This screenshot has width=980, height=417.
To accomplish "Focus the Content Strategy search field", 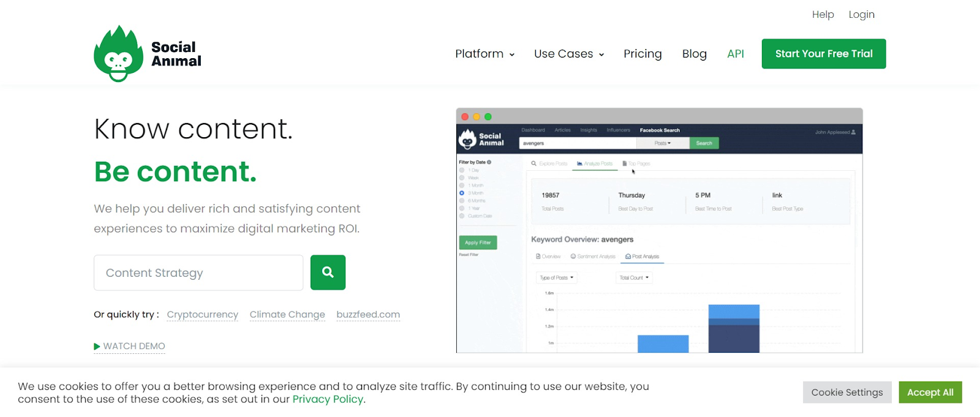I will coord(198,272).
